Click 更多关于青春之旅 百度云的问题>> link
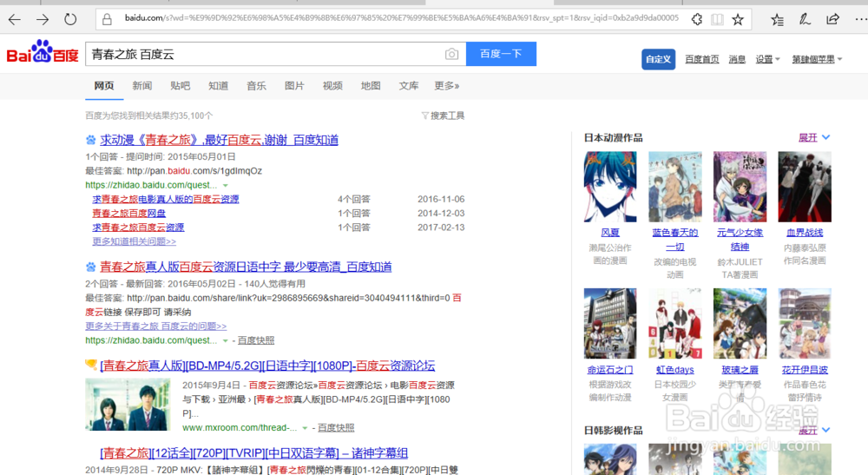This screenshot has width=868, height=475. tap(155, 327)
